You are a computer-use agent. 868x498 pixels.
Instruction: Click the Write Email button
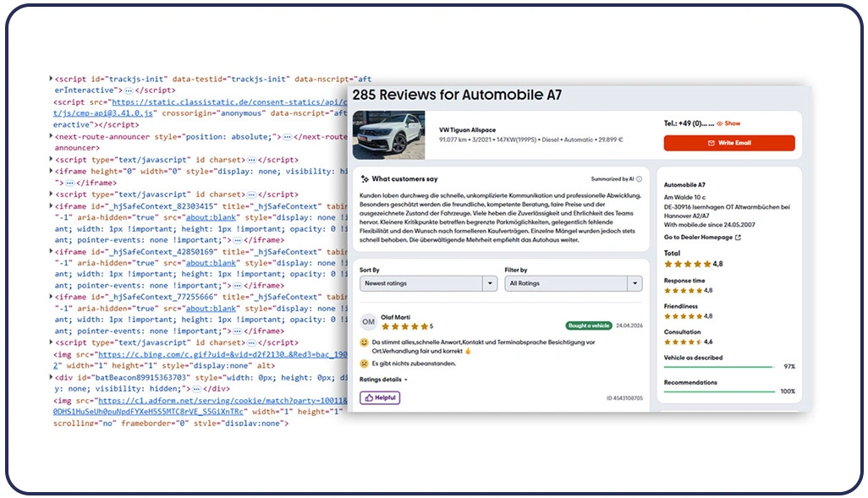click(729, 143)
